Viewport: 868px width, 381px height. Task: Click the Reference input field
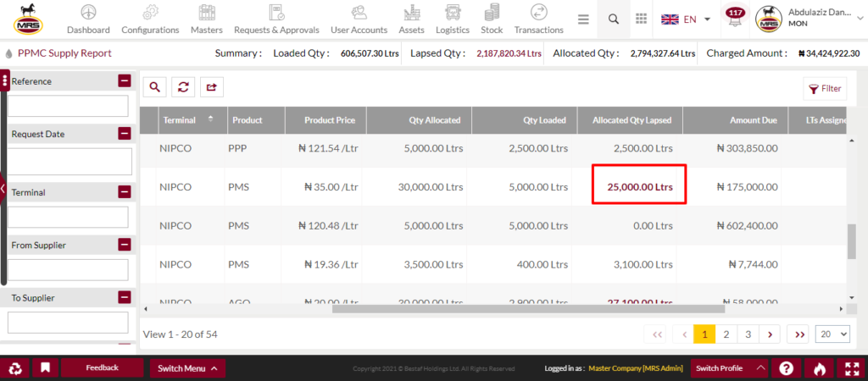[68, 106]
